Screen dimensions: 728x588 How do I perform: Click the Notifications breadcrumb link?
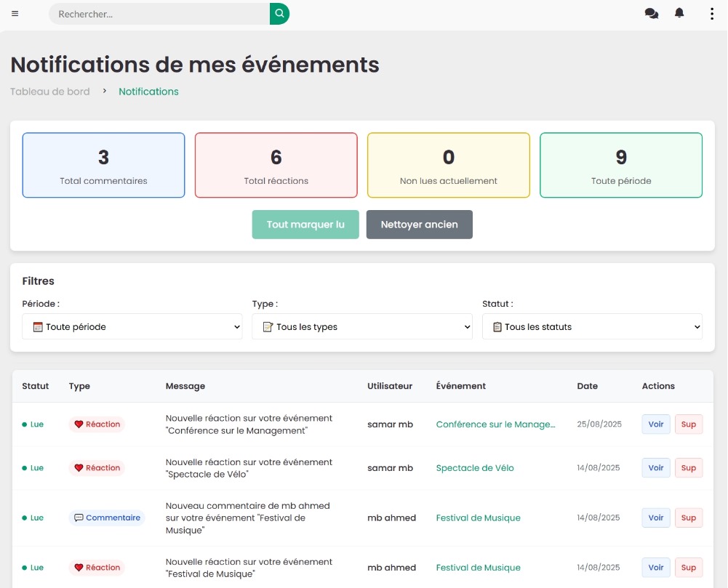coord(148,92)
